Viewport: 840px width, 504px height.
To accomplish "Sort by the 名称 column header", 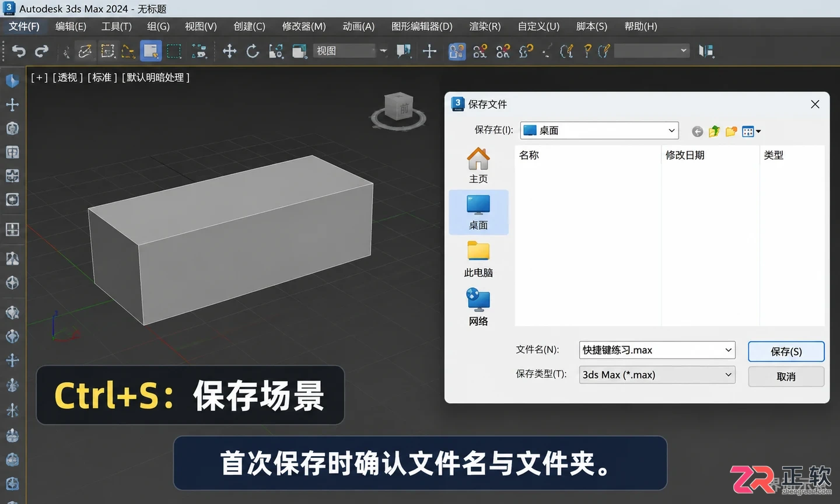I will pyautogui.click(x=529, y=155).
